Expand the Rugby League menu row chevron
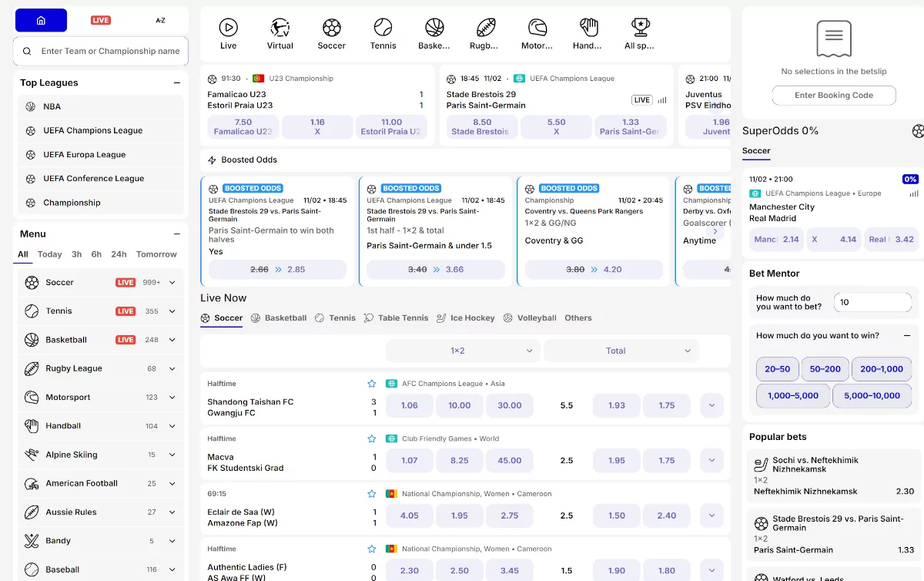The height and width of the screenshot is (581, 924). pyautogui.click(x=172, y=368)
